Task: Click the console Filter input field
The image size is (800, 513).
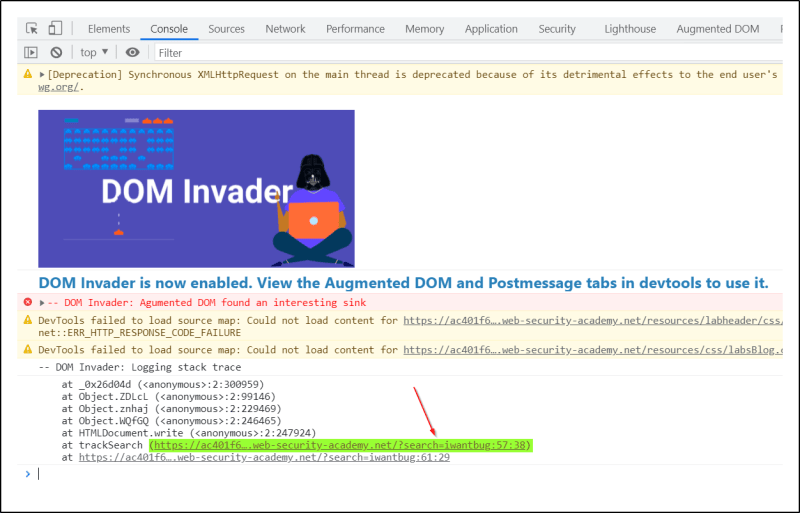Action: pos(468,53)
